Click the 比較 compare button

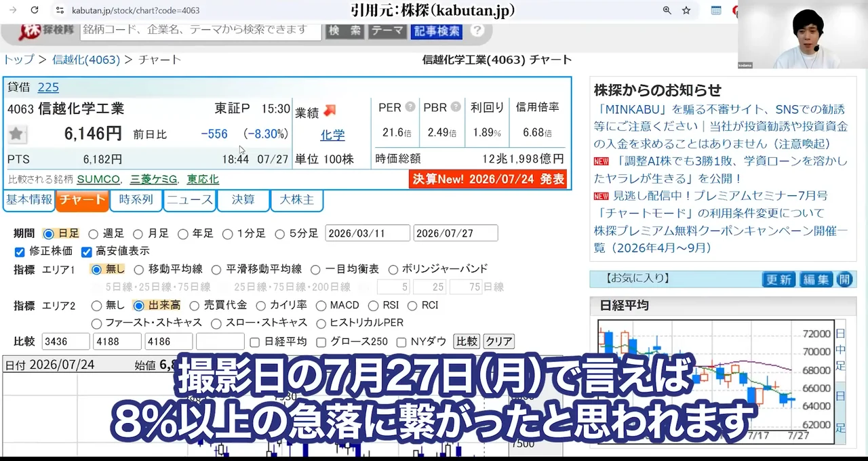click(467, 341)
